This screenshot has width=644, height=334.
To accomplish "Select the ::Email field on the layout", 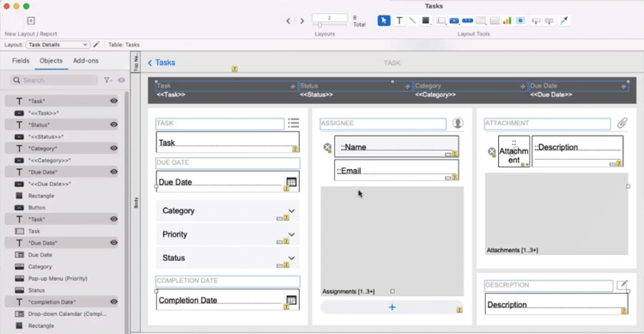I will coord(397,170).
